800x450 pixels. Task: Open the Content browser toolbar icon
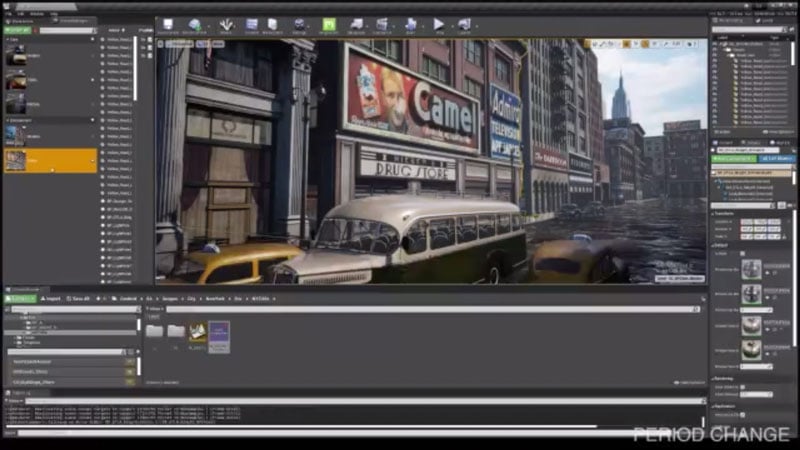252,24
